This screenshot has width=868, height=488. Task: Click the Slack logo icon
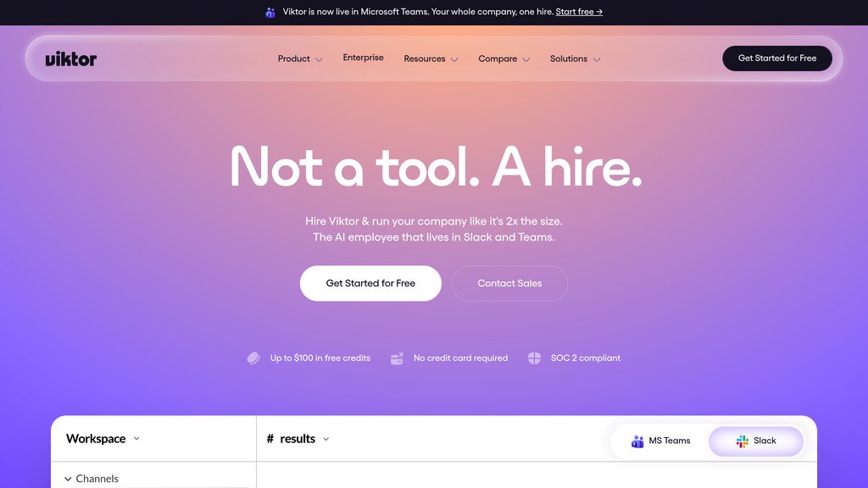pyautogui.click(x=743, y=441)
